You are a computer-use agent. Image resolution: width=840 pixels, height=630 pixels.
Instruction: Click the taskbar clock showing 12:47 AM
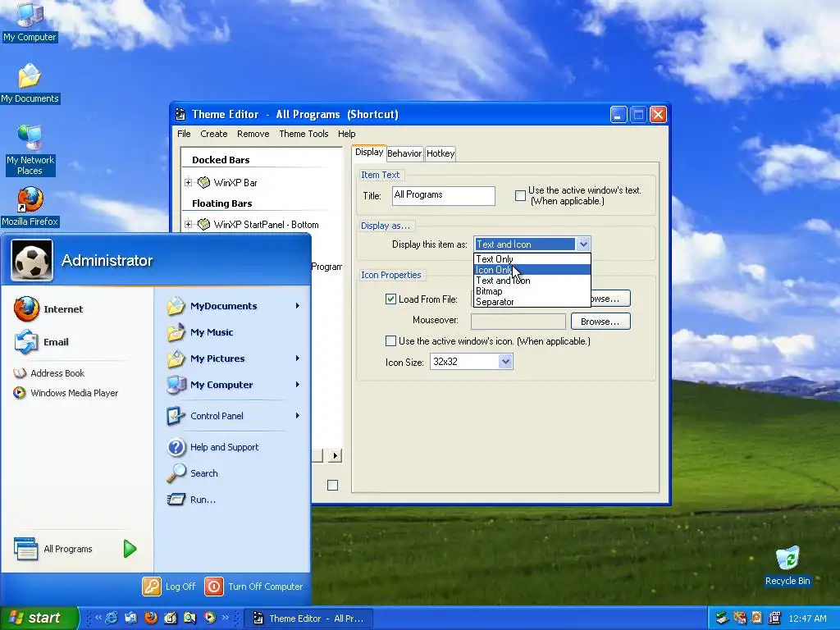click(807, 619)
